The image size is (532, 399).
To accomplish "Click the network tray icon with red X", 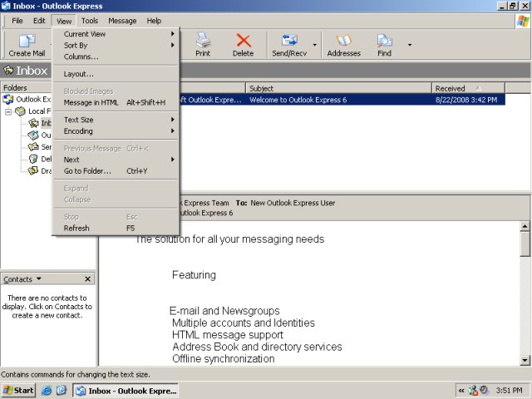I will click(x=473, y=391).
